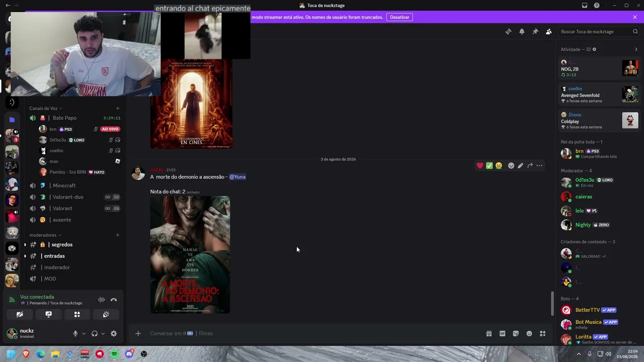The height and width of the screenshot is (362, 644).
Task: Click the screen share button
Action: tap(48, 314)
